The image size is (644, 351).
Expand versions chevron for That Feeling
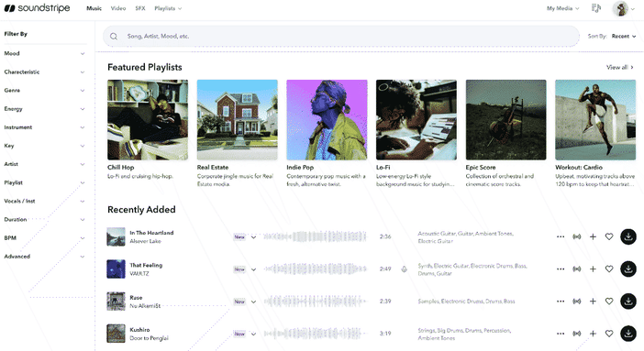click(253, 269)
